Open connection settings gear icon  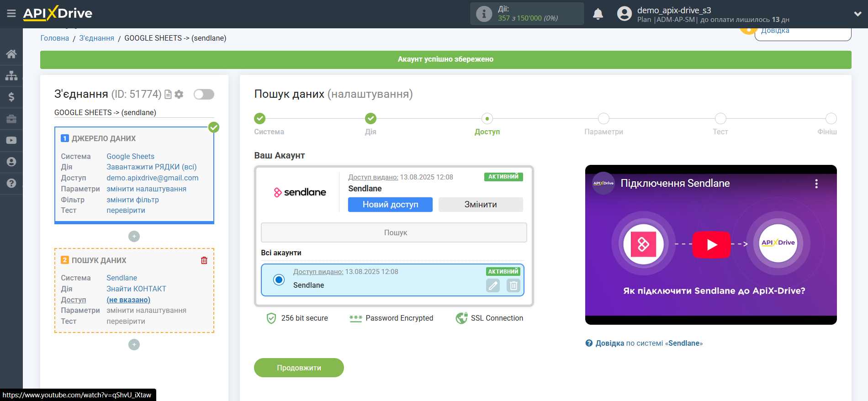click(x=179, y=94)
